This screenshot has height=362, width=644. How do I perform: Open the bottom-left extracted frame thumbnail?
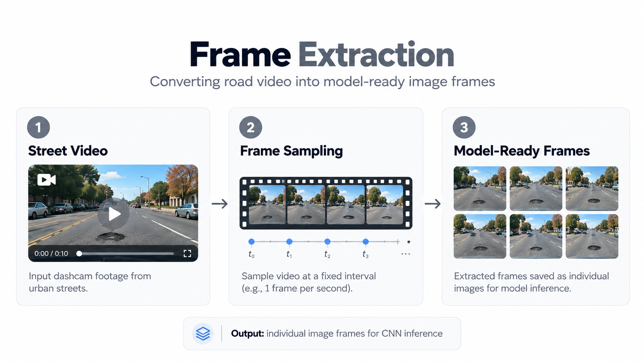click(480, 236)
